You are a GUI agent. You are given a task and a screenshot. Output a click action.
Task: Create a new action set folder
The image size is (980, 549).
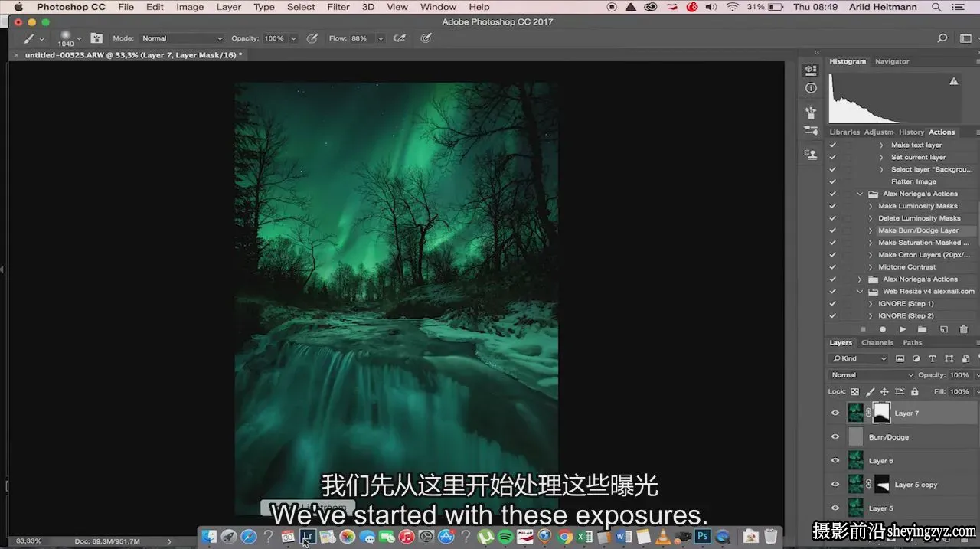[923, 329]
